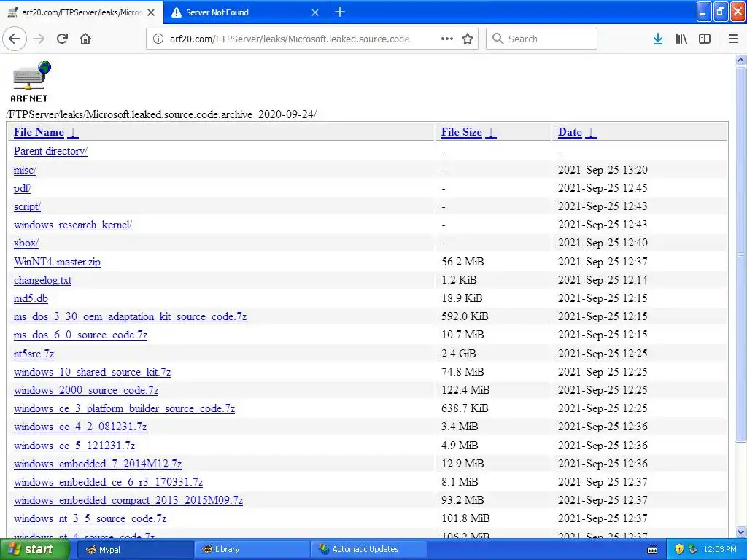The width and height of the screenshot is (747, 560).
Task: Open the browser home page
Action: tap(85, 39)
